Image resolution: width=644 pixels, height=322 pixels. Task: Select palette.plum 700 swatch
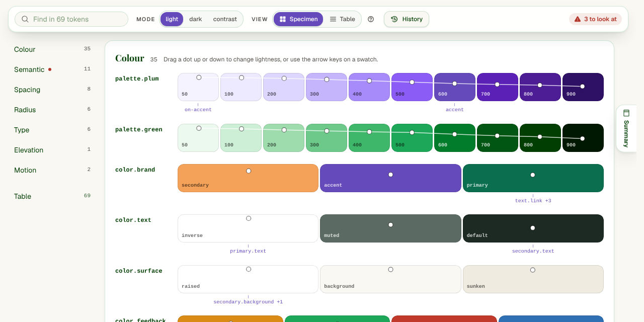(498, 87)
